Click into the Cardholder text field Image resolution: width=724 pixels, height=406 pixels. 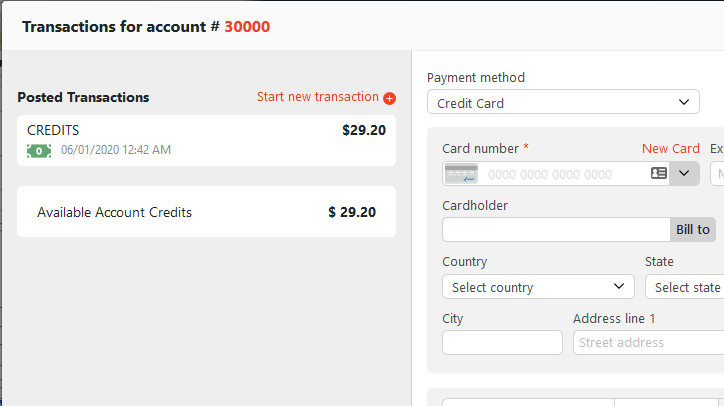pyautogui.click(x=555, y=230)
